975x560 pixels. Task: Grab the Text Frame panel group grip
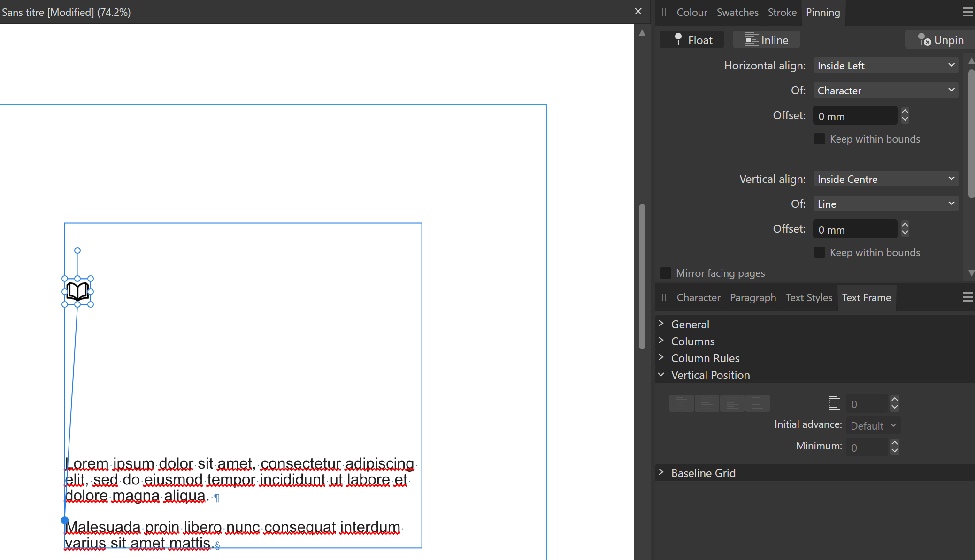664,297
